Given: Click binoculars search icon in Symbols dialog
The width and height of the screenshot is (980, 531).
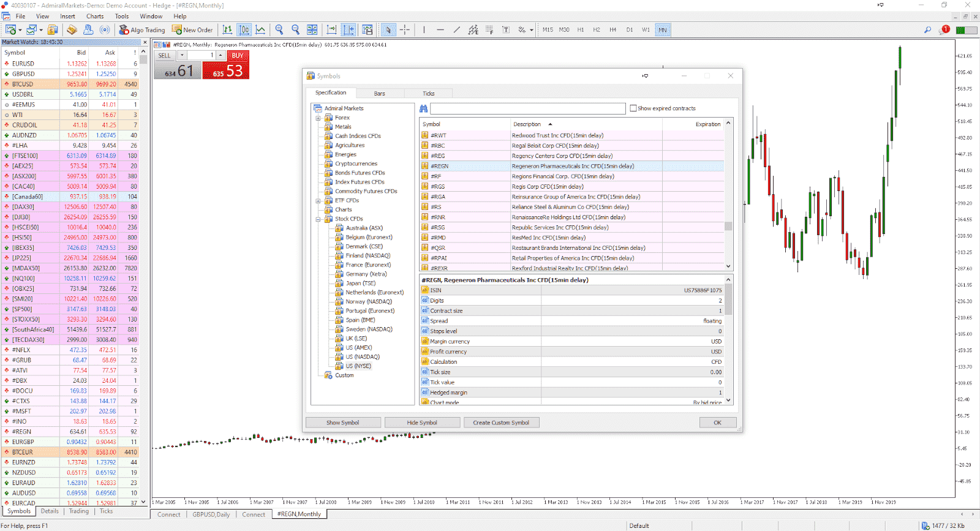Looking at the screenshot, I should (423, 108).
